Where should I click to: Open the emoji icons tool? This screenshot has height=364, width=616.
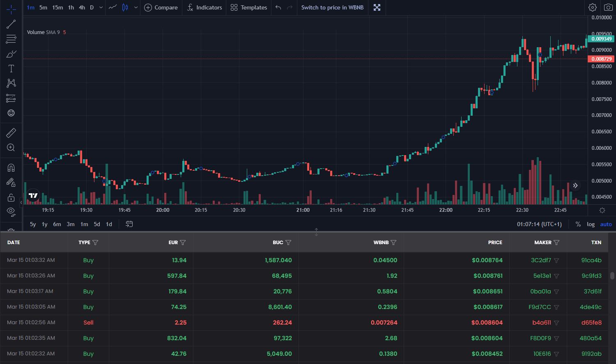pos(11,113)
